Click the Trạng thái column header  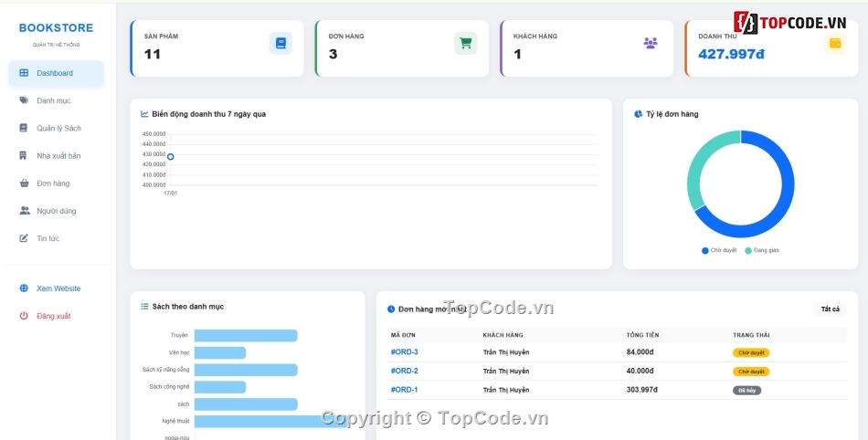pos(751,335)
